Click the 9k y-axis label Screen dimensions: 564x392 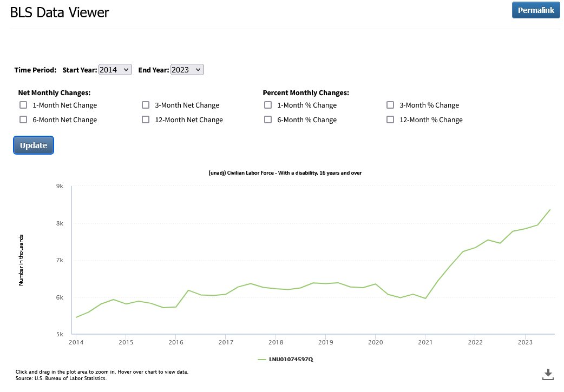[x=60, y=186]
